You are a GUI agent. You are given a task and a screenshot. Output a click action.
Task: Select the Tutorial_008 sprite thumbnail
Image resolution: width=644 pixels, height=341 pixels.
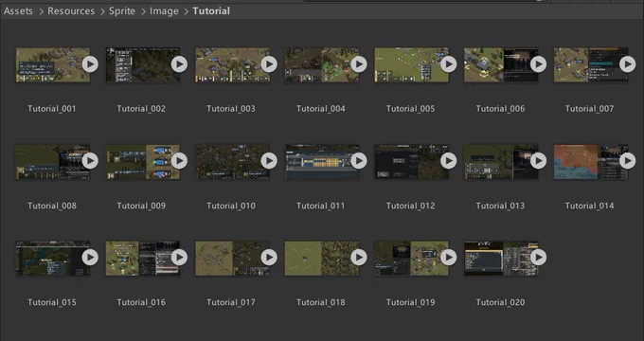[53, 161]
